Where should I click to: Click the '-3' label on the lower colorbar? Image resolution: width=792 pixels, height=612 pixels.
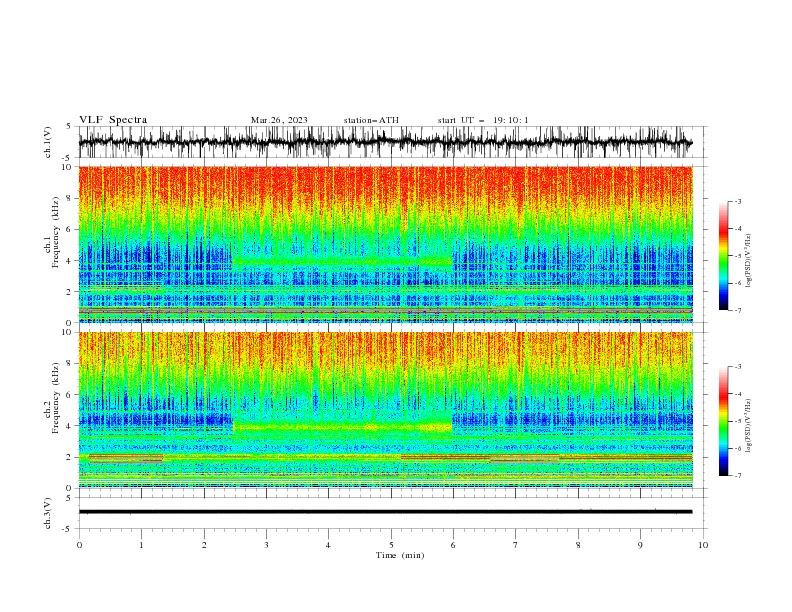pos(737,367)
